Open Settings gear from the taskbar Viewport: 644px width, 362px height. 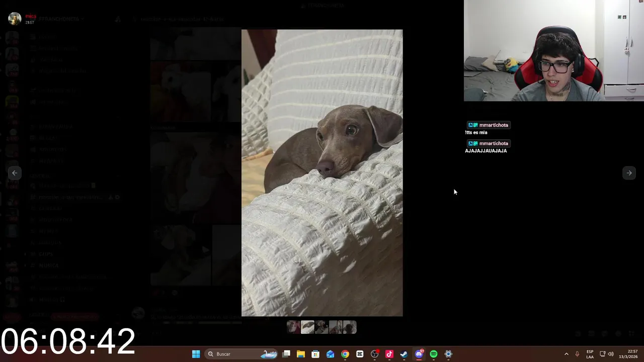click(x=448, y=354)
